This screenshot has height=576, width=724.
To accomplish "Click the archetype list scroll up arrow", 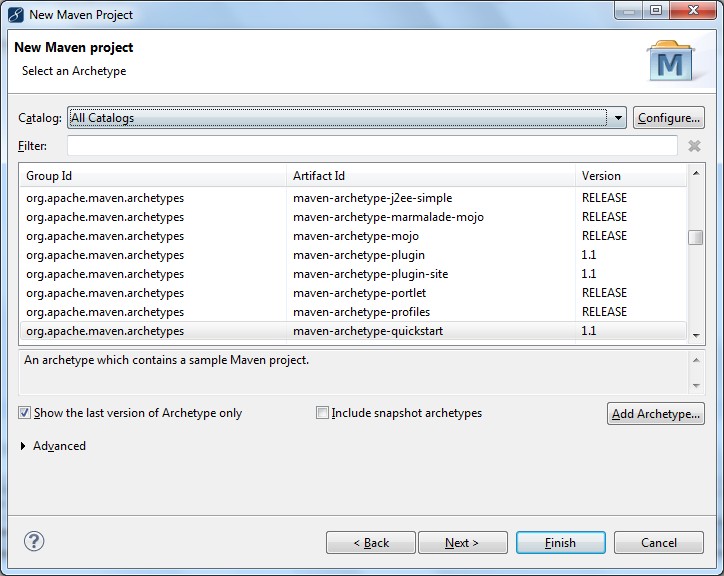I will coord(696,173).
